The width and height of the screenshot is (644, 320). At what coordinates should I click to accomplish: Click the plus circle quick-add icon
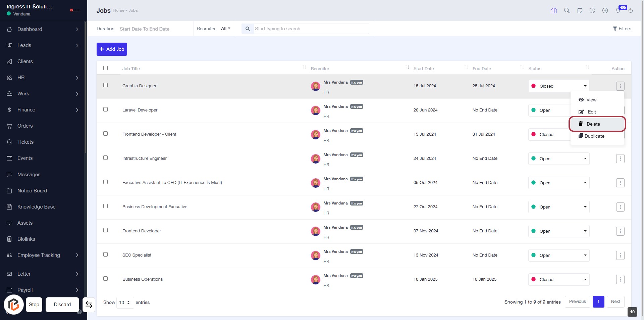pyautogui.click(x=605, y=10)
